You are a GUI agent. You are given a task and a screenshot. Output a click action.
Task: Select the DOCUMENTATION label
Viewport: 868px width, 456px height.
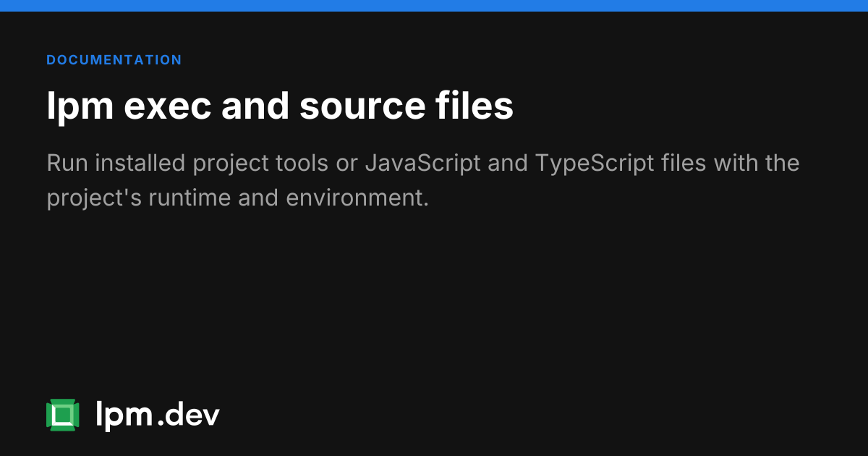point(114,60)
